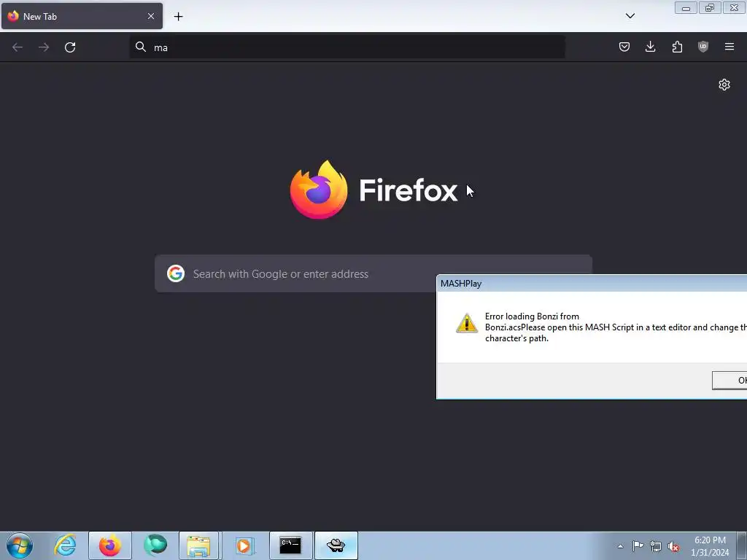Screen dimensions: 747x560
Task: Open new tab personalization gear
Action: pos(724,85)
